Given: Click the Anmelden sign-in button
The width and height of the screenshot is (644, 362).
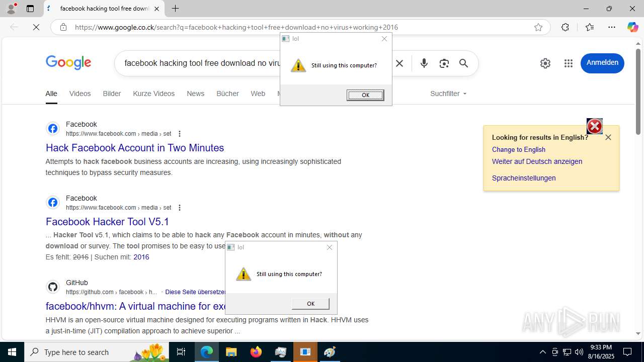Looking at the screenshot, I should pyautogui.click(x=602, y=63).
